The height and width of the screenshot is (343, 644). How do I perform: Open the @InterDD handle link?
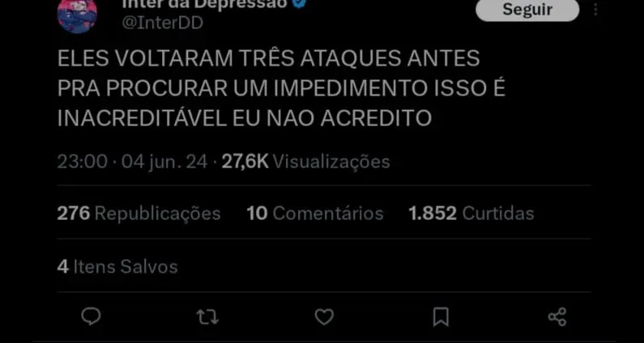(162, 23)
